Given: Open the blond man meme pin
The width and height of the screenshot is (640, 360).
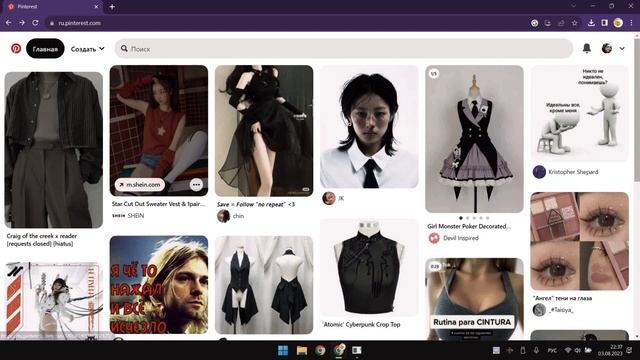Looking at the screenshot, I should (159, 284).
